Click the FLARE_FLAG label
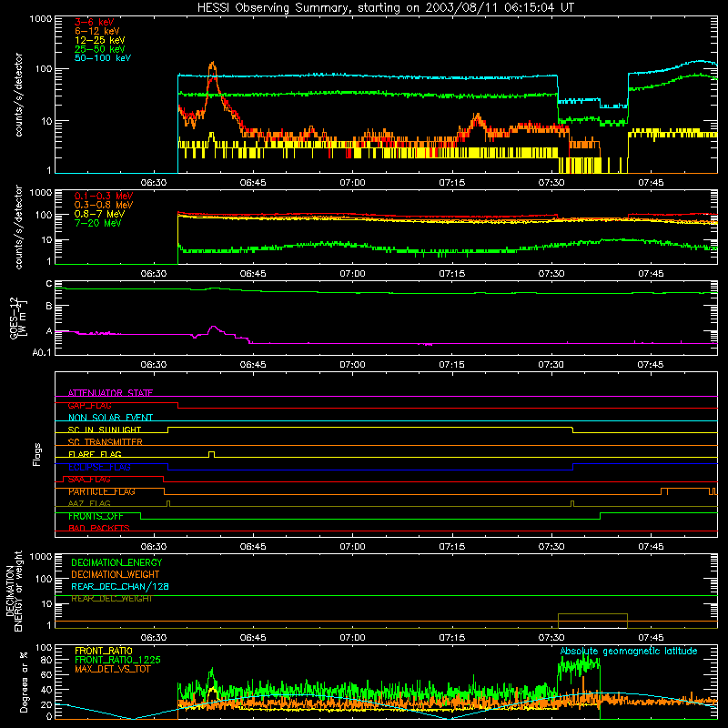 [x=95, y=454]
